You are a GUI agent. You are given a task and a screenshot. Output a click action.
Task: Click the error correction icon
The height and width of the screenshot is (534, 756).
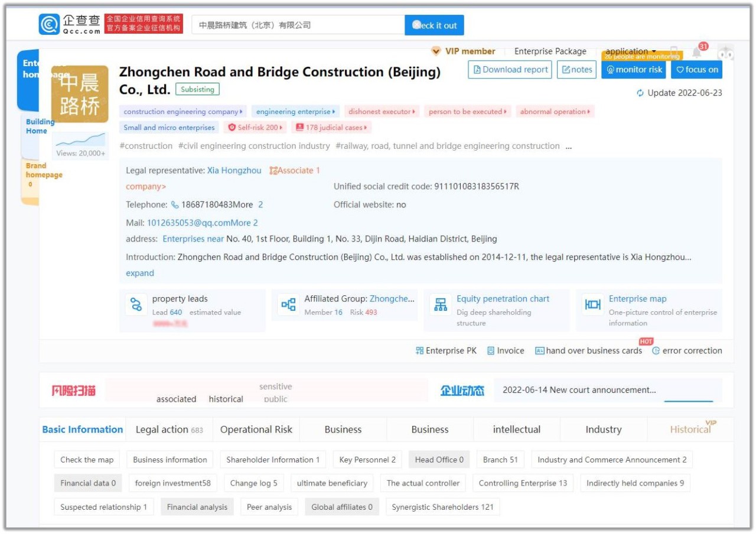[x=656, y=351]
